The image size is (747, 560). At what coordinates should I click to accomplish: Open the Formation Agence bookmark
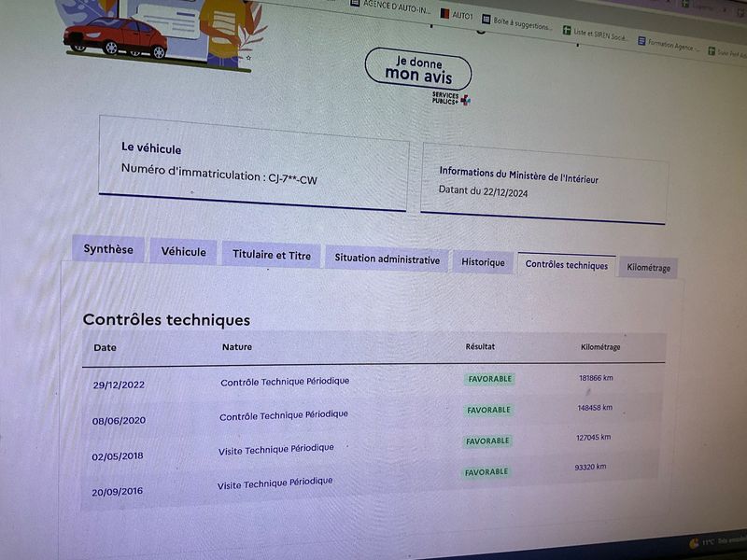coord(669,44)
